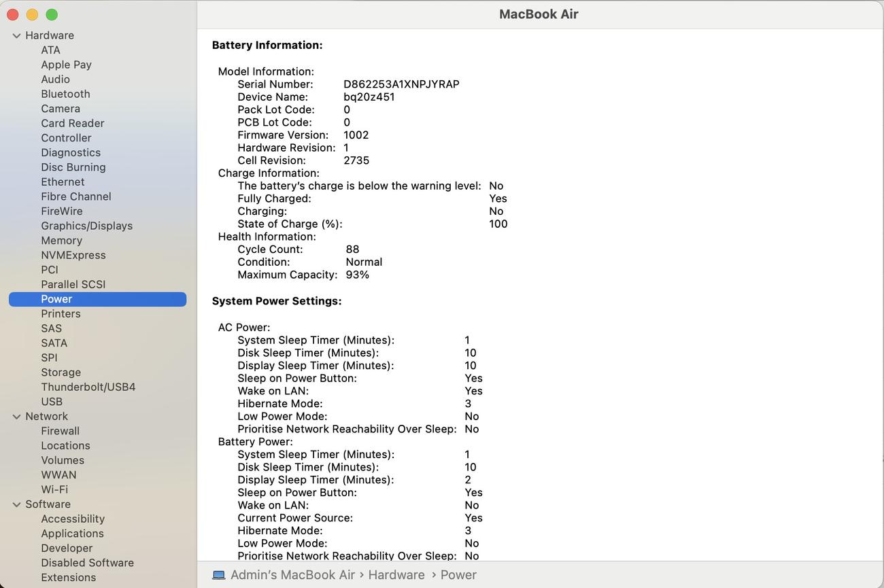Click the MacBook icon in path bar
The height and width of the screenshot is (588, 884).
click(x=219, y=575)
